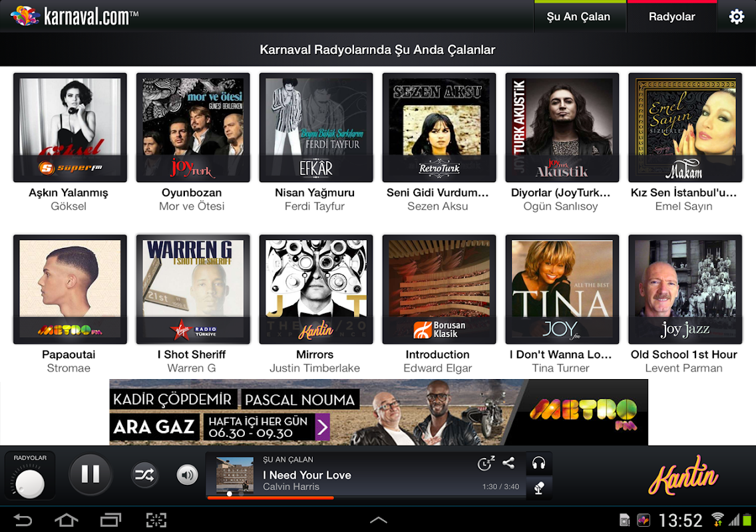Image resolution: width=756 pixels, height=532 pixels.
Task: Toggle shuffle stations button
Action: click(144, 475)
